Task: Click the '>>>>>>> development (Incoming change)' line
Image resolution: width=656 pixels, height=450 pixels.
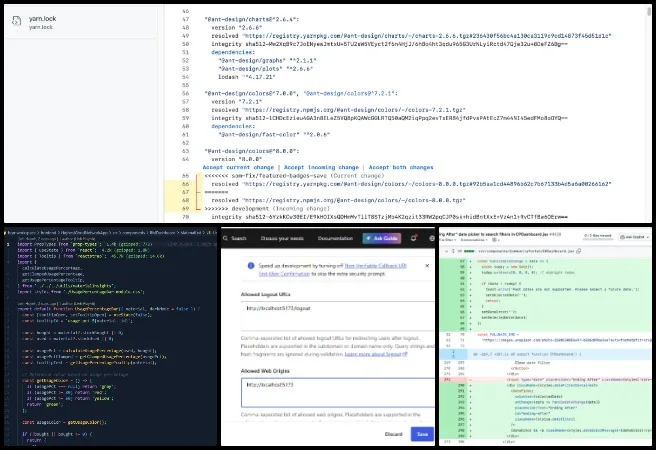Action: coord(267,209)
